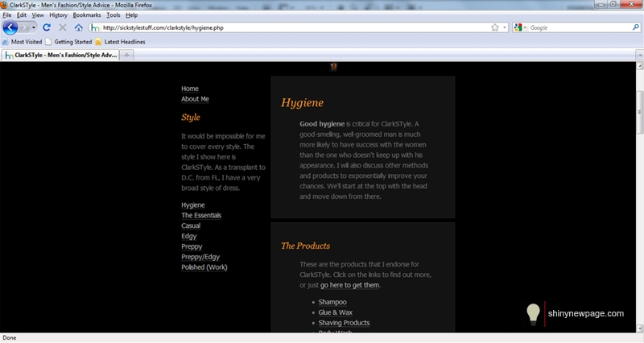The image size is (644, 343).
Task: Follow the Home link in the sidebar
Action: [x=190, y=89]
